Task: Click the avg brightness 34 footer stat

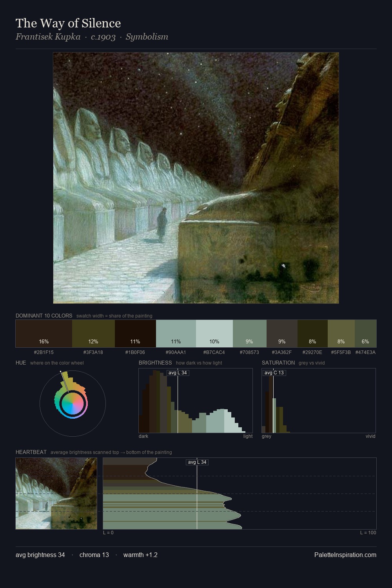Action: coord(40,555)
